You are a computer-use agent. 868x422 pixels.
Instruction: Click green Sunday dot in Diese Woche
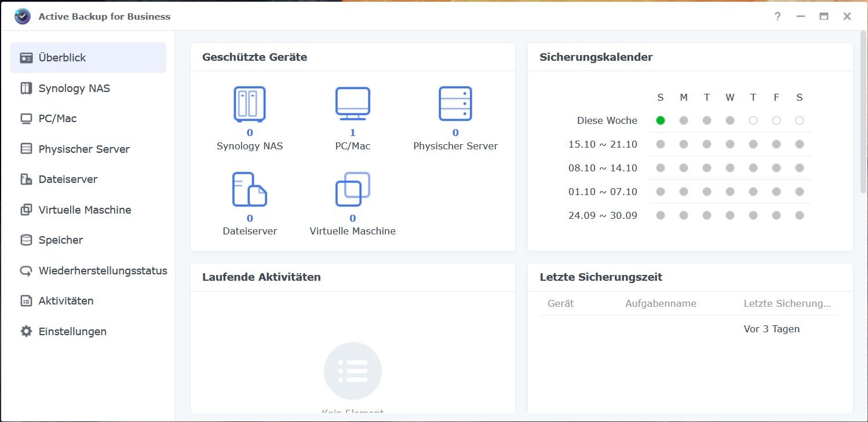click(x=661, y=120)
